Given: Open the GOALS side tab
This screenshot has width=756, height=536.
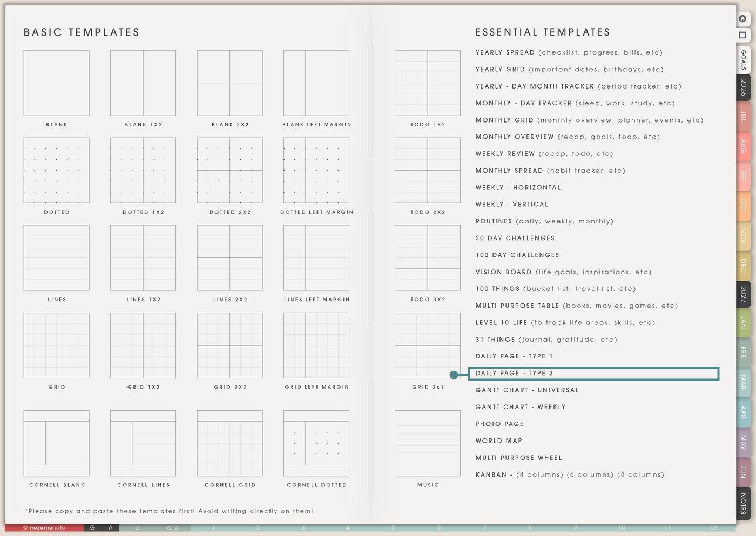Looking at the screenshot, I should [743, 60].
